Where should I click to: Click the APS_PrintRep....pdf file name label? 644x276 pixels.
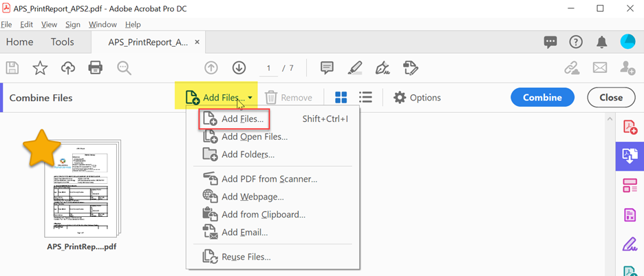(x=83, y=247)
